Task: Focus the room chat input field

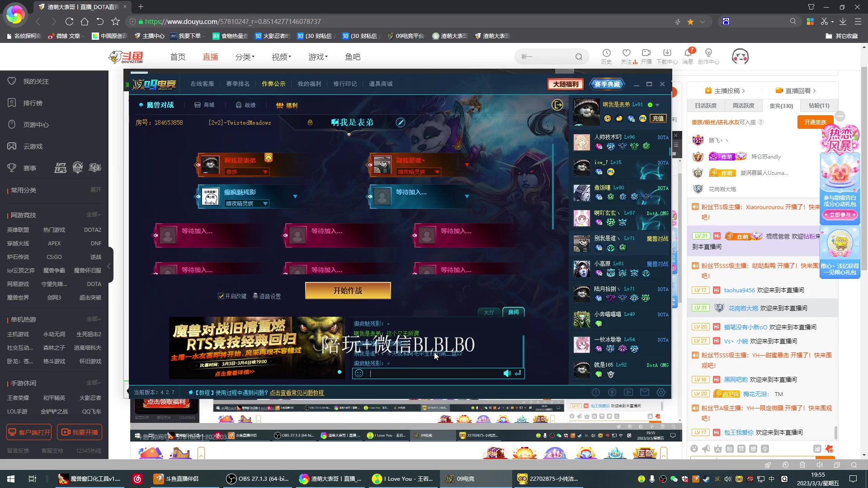Action: [433, 373]
